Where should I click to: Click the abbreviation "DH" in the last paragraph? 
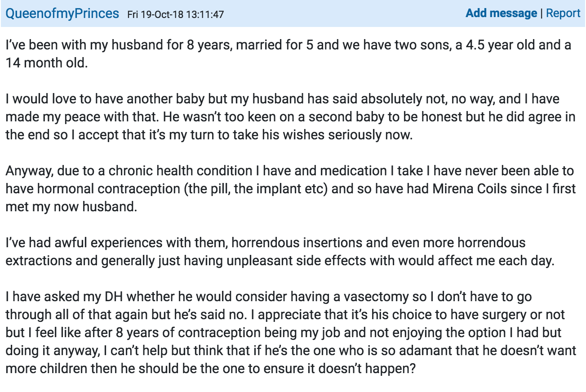coord(104,297)
